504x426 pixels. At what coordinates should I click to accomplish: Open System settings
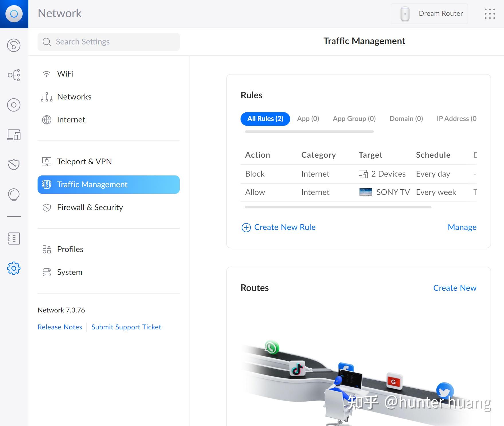[109, 272]
